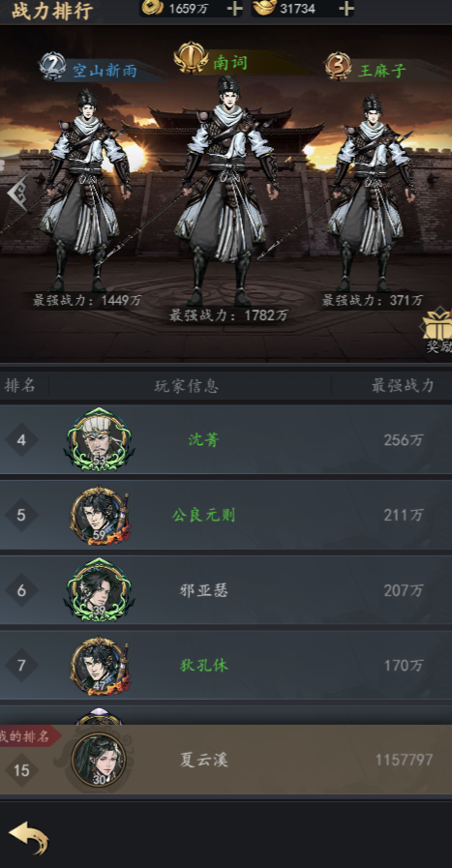
Task: Click the copper coin currency icon
Action: click(x=154, y=8)
